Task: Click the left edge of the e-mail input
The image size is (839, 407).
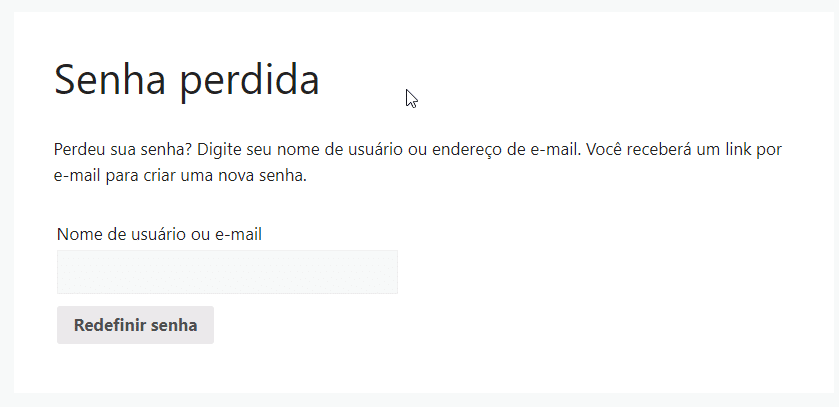Action: pyautogui.click(x=64, y=272)
